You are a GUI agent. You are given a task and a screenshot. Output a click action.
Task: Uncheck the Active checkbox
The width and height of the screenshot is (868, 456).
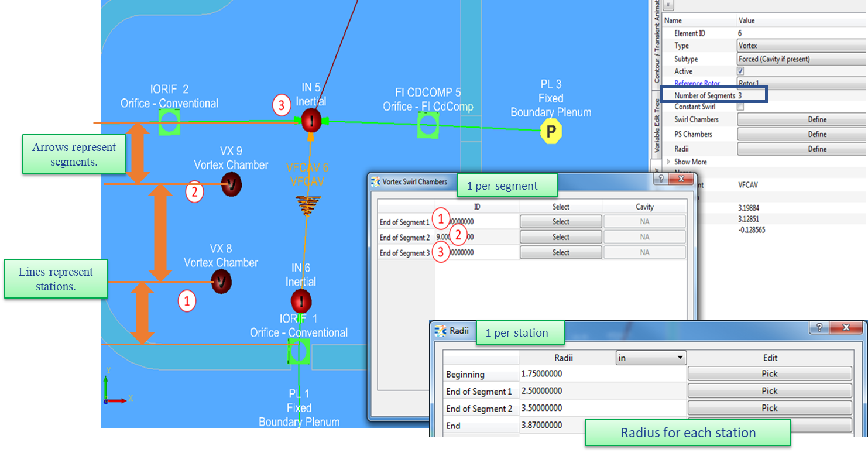[742, 71]
